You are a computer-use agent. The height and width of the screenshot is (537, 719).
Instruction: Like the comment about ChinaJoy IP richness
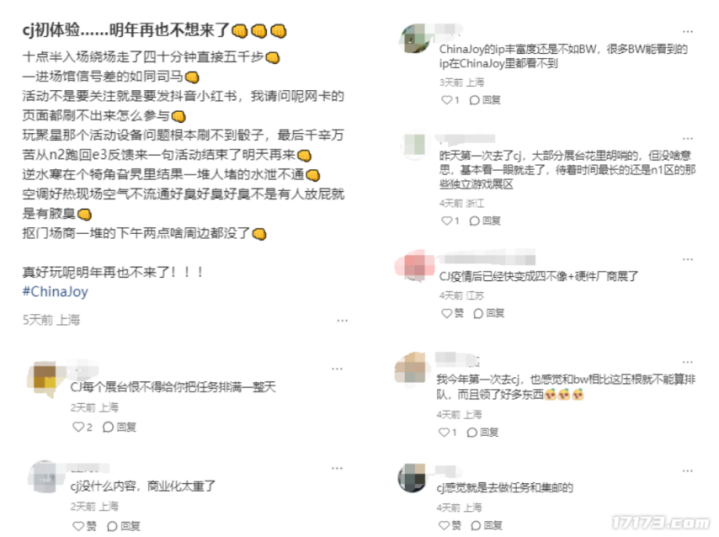tap(450, 100)
